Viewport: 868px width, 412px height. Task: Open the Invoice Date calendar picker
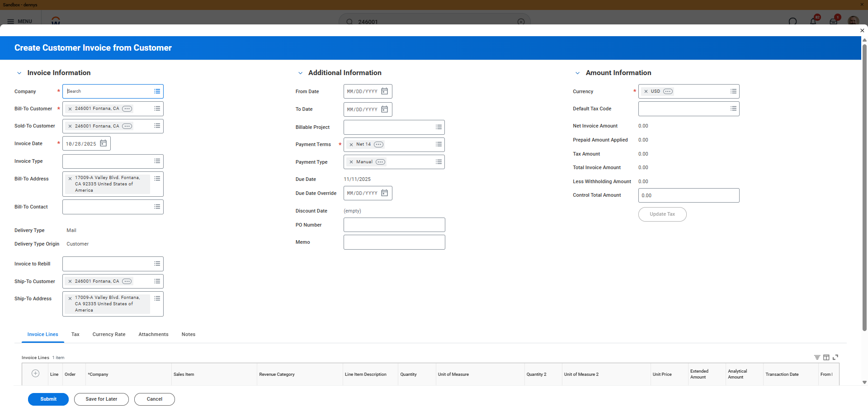click(103, 143)
